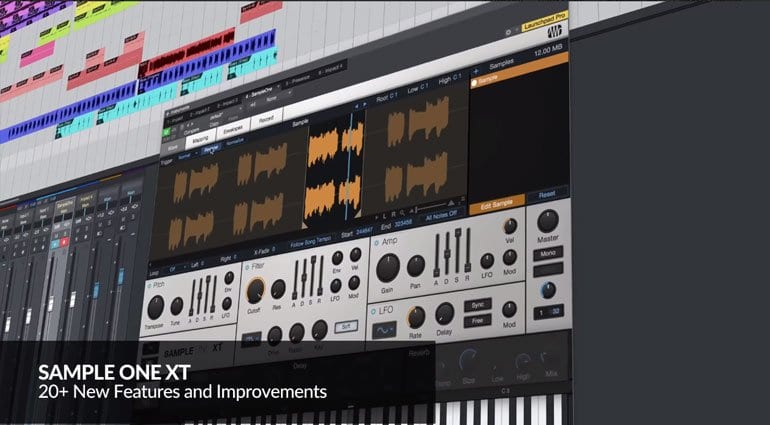This screenshot has width=770, height=425.
Task: Switch to the Record tab
Action: (x=267, y=119)
